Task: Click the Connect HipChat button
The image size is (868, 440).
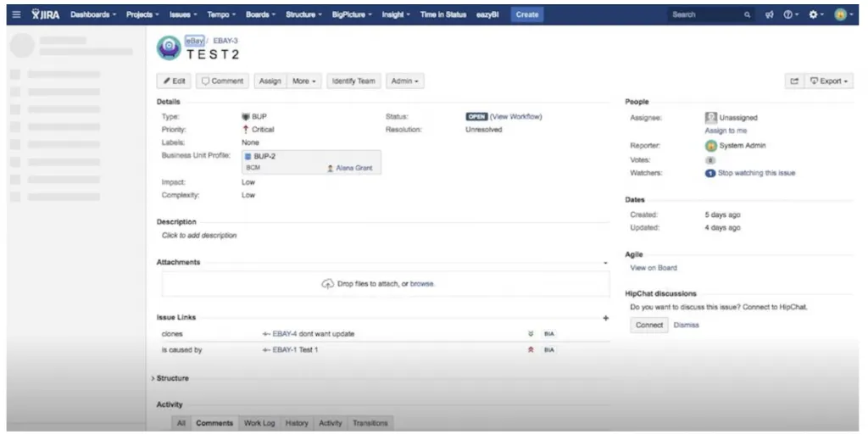Action: click(x=649, y=326)
